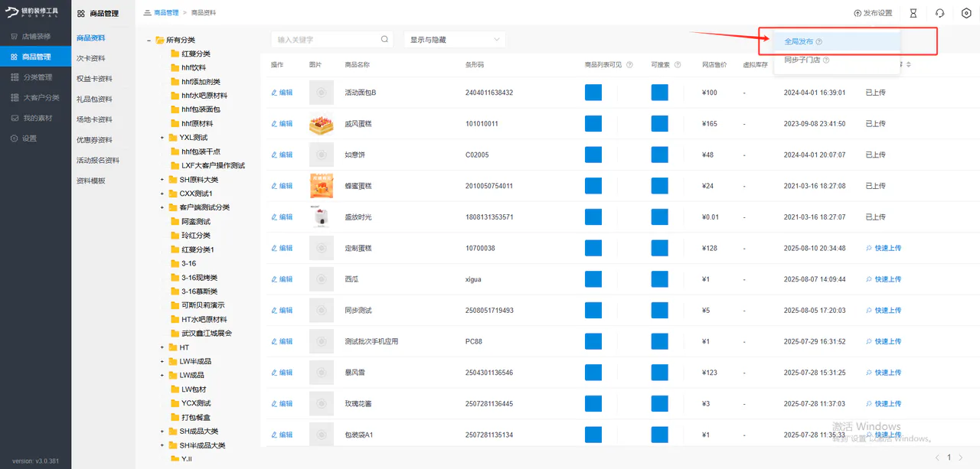The height and width of the screenshot is (469, 980).
Task: Click the 蜂蜜蛋糕 product image
Action: (x=322, y=186)
